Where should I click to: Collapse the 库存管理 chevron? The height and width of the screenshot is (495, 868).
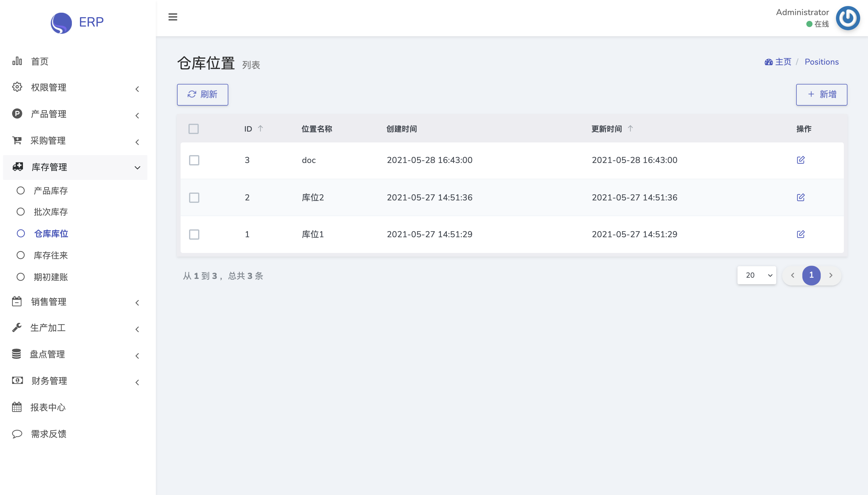137,168
